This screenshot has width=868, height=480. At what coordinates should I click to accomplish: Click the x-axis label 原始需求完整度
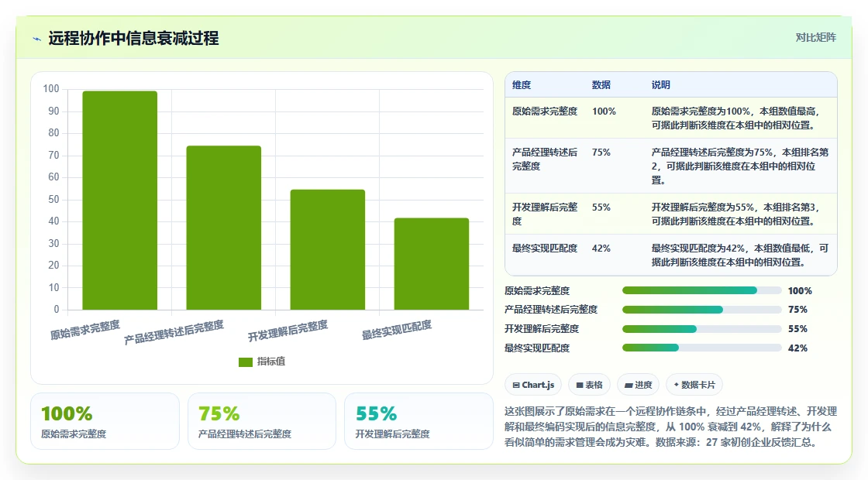(x=84, y=330)
